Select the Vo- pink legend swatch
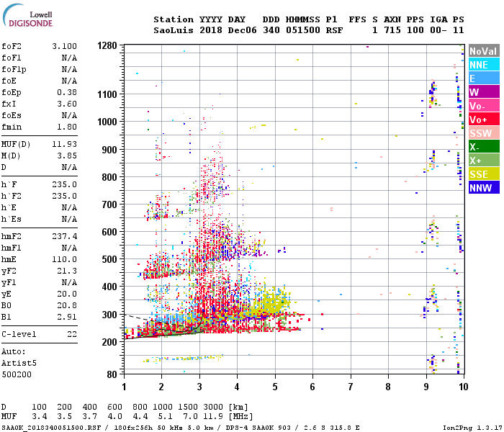The width and height of the screenshot is (504, 432). point(484,106)
